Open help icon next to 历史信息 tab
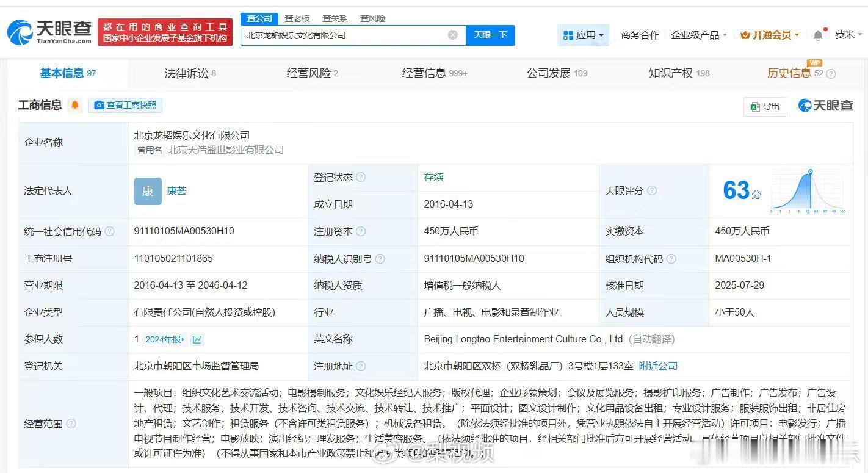 tap(831, 74)
